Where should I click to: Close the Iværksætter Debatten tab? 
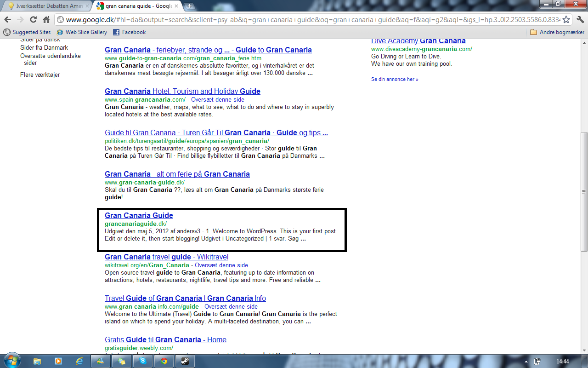click(87, 6)
